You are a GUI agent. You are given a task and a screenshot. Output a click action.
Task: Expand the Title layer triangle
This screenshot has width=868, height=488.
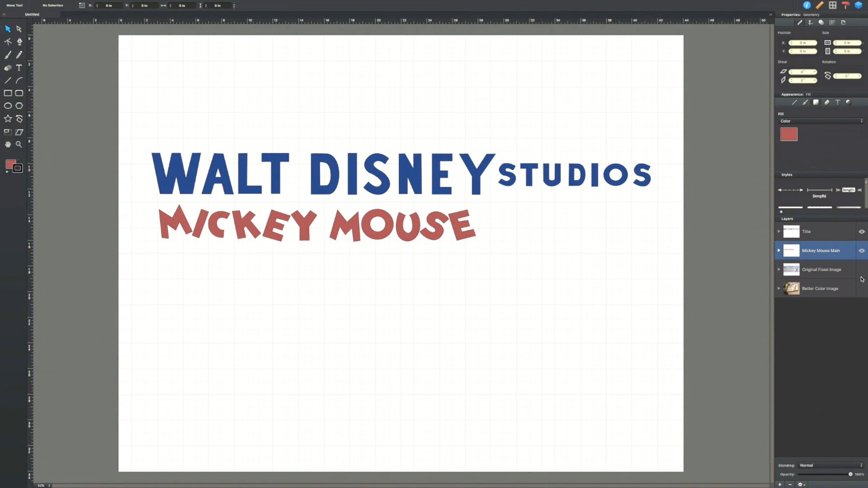pyautogui.click(x=779, y=231)
